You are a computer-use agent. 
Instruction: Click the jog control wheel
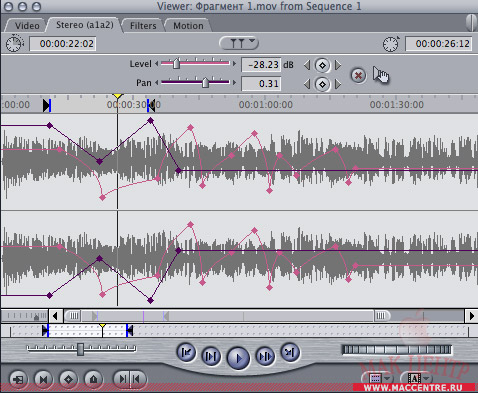[397, 350]
